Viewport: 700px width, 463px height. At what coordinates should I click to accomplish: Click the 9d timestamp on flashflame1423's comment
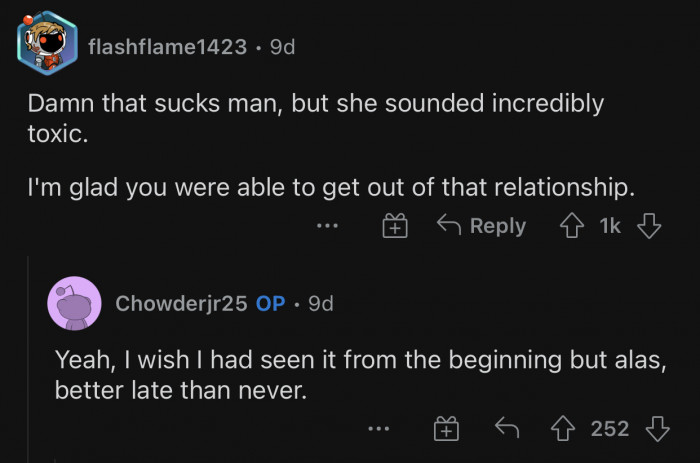282,47
